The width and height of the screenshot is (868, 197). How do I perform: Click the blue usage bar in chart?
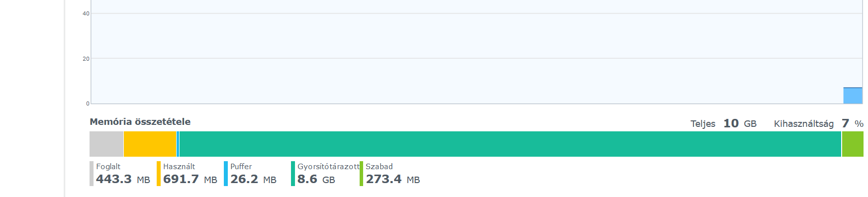tap(853, 96)
